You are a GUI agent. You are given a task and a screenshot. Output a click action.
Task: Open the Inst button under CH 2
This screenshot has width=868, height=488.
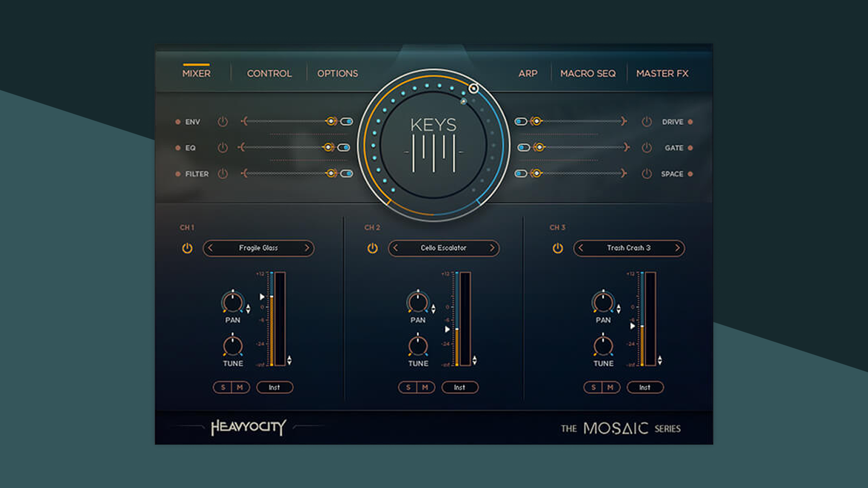460,387
